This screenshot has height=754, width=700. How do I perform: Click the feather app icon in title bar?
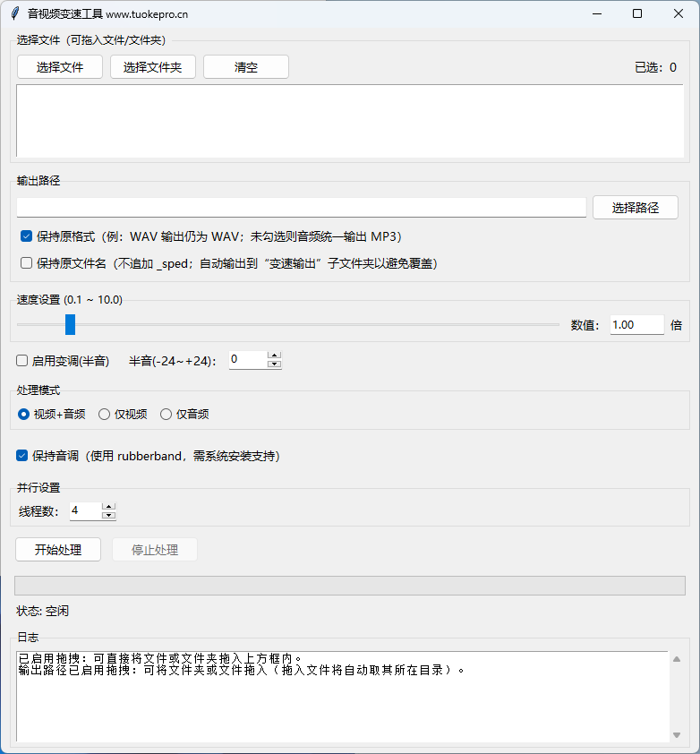click(x=14, y=13)
